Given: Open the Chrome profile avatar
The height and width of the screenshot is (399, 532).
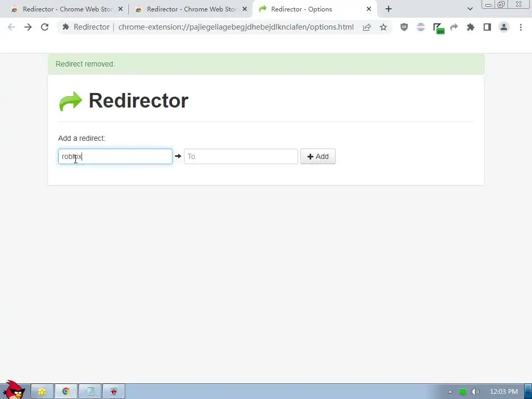Looking at the screenshot, I should click(504, 27).
